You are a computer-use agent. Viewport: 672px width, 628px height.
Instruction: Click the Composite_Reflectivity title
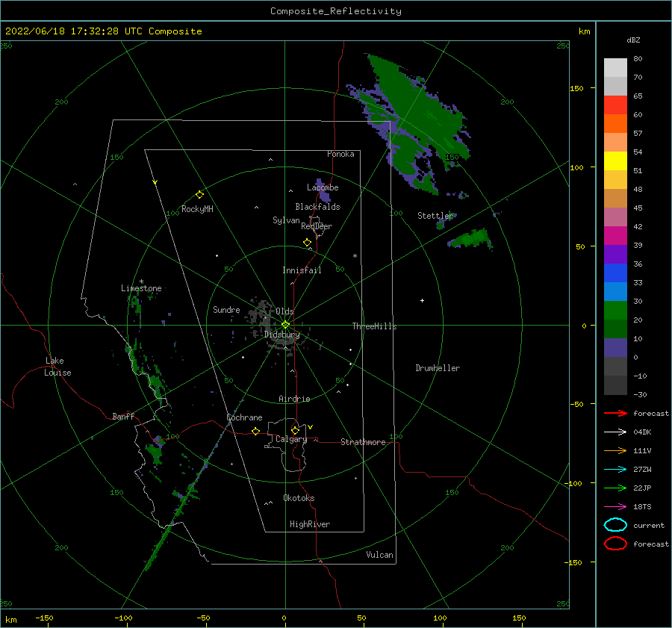pyautogui.click(x=335, y=11)
